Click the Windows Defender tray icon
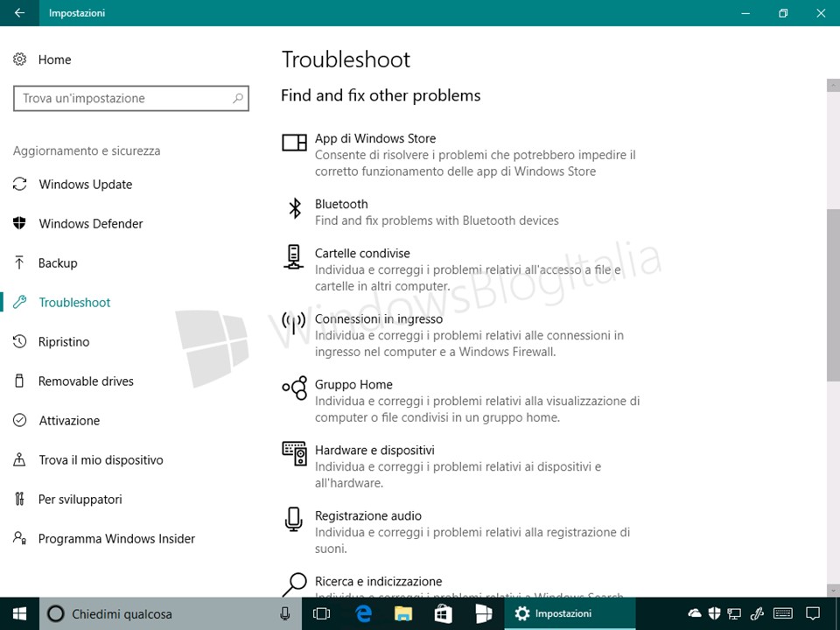 coord(714,612)
